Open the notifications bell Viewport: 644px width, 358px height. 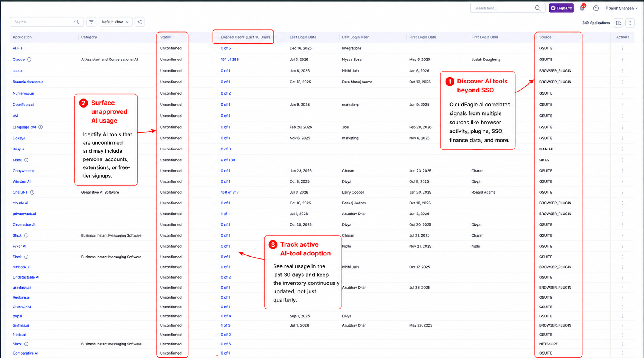[x=582, y=8]
